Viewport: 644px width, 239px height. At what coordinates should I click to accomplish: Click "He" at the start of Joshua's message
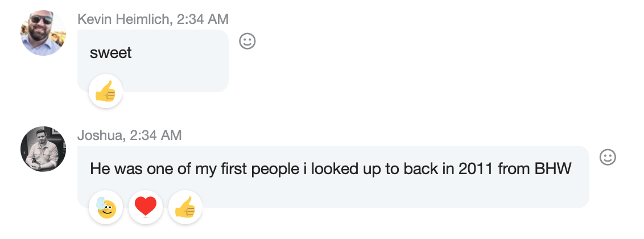98,169
